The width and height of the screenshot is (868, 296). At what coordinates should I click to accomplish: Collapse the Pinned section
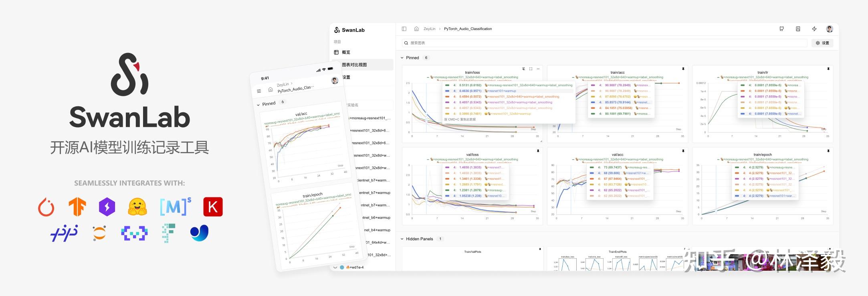(402, 58)
